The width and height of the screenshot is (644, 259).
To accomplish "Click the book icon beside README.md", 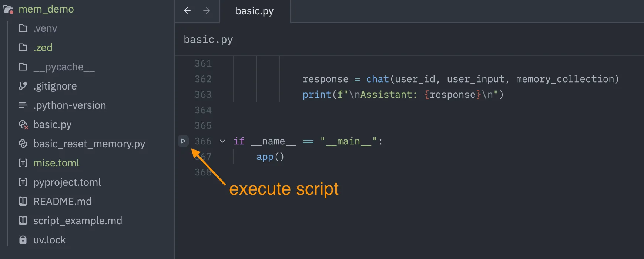I will [x=23, y=201].
